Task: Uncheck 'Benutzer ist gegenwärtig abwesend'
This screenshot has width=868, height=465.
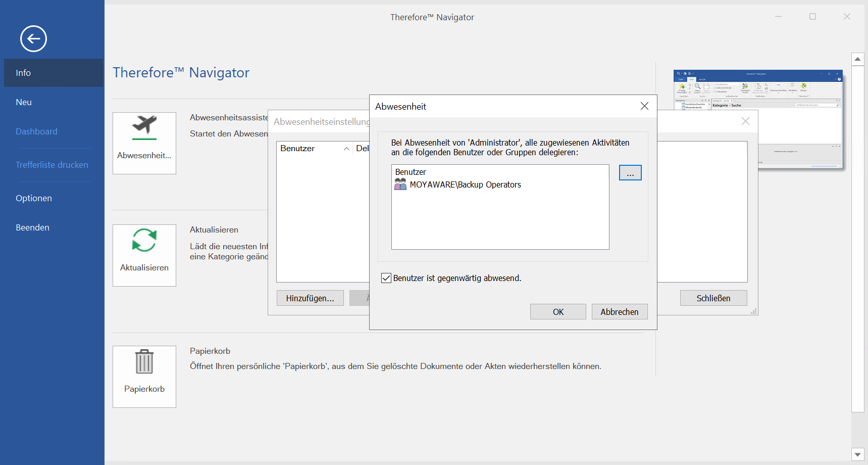Action: pyautogui.click(x=386, y=278)
